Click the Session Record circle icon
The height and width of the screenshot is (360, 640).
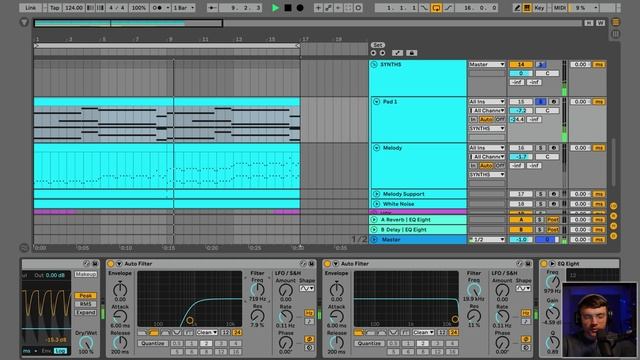click(358, 8)
